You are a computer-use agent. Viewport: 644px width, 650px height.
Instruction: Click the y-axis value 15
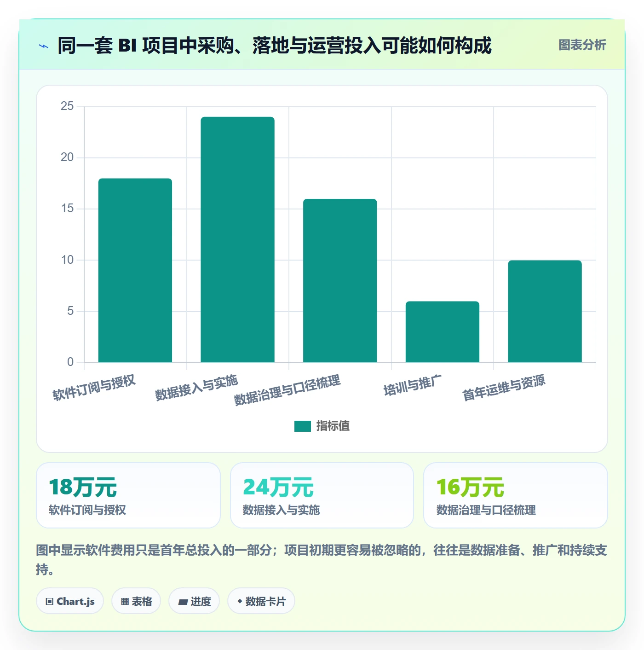pos(67,209)
